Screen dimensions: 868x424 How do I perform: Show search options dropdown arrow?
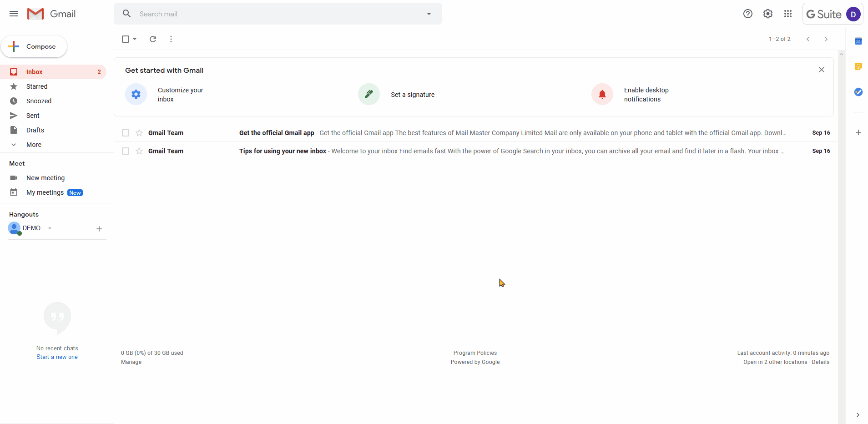429,14
